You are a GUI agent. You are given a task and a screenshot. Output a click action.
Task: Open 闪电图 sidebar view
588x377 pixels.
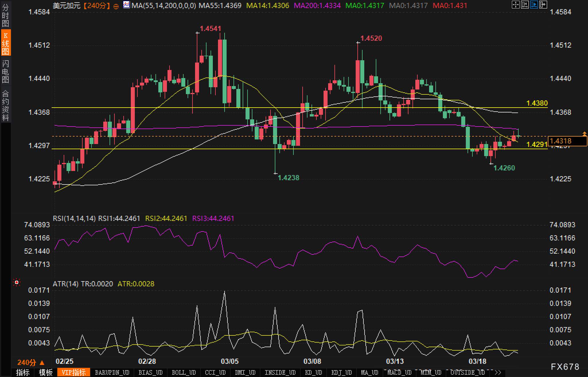click(x=5, y=71)
